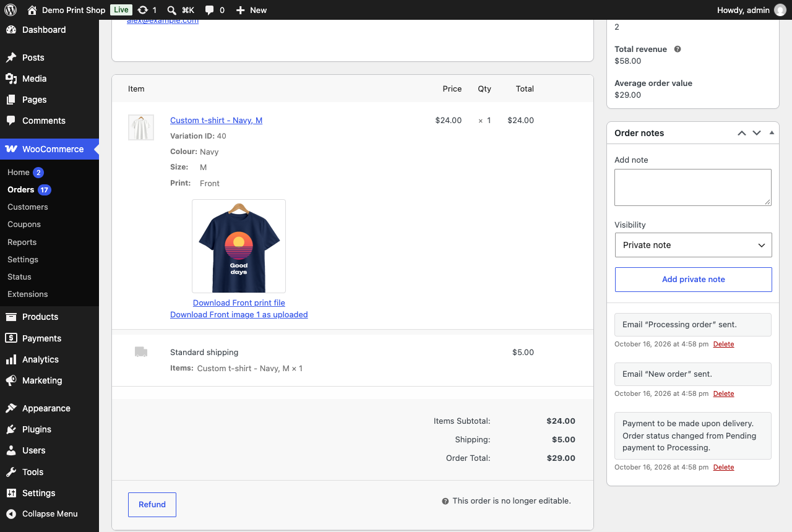Open WooCommerce Customers submenu item
This screenshot has width=792, height=532.
(28, 207)
